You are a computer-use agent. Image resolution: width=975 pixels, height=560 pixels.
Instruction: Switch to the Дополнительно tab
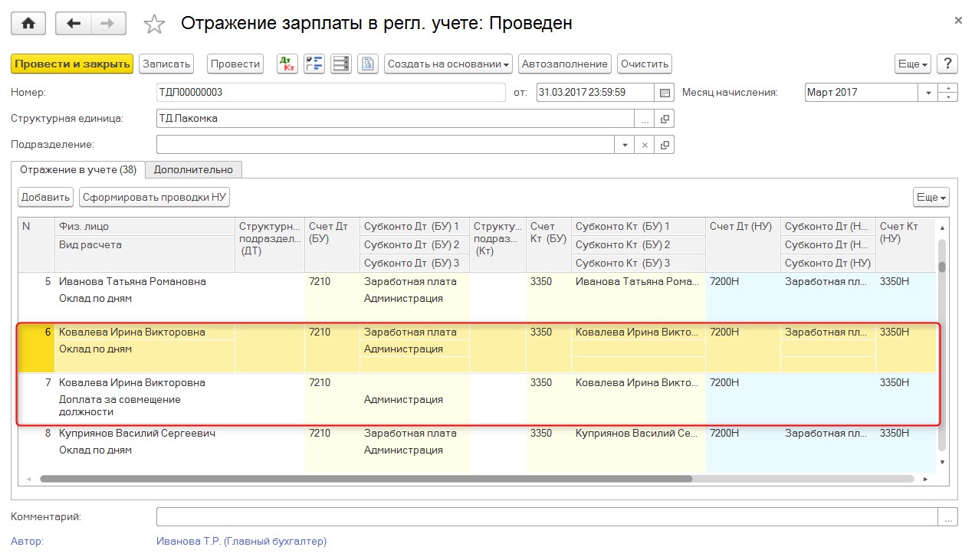193,169
